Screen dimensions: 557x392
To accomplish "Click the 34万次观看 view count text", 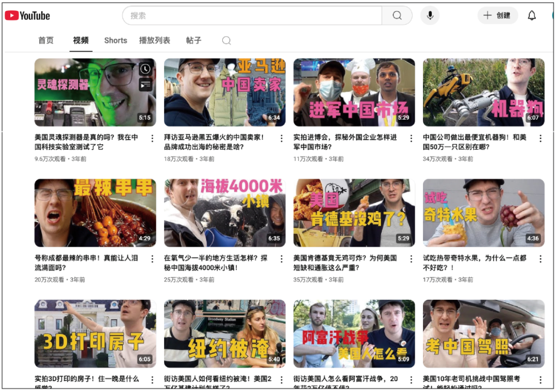I will pos(437,159).
